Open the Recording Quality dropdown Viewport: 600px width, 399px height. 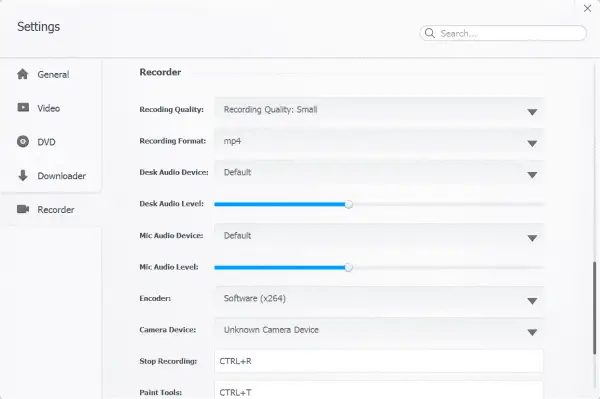point(379,110)
